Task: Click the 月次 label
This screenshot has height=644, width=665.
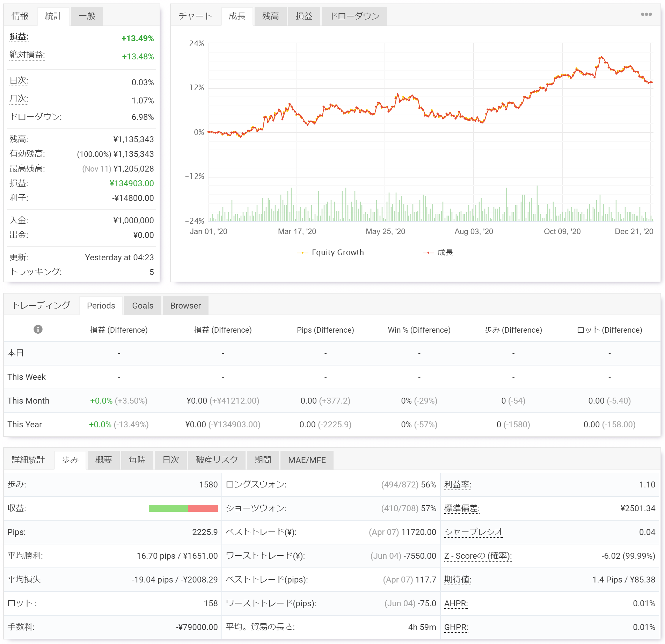Action: (19, 99)
